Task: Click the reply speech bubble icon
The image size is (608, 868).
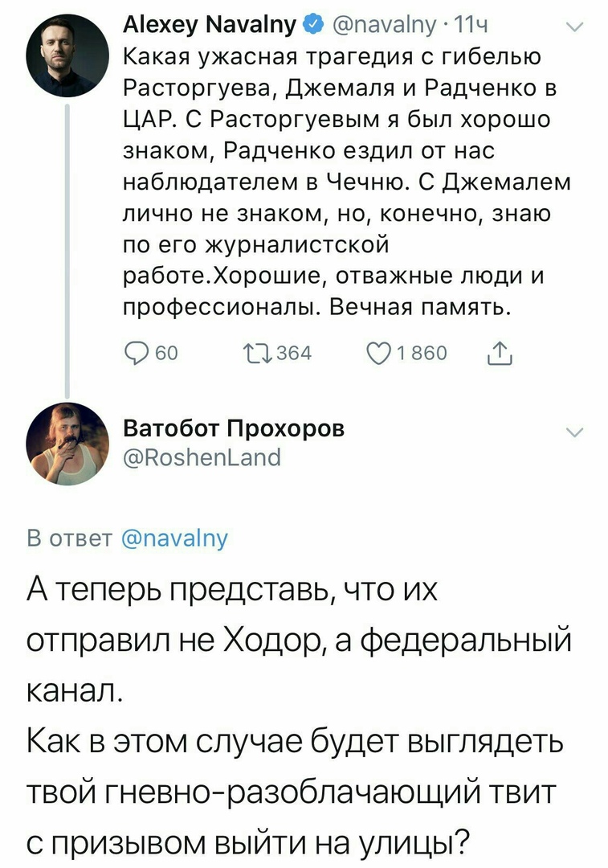Action: (x=136, y=354)
